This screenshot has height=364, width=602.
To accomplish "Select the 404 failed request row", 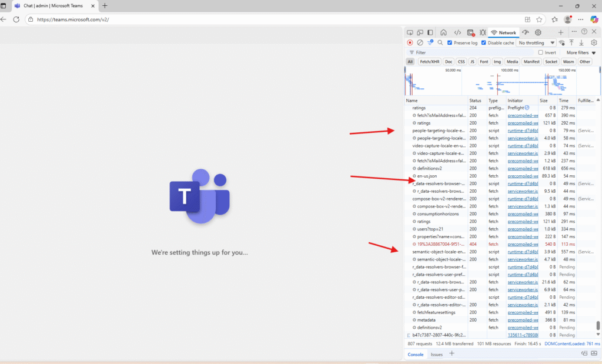I will point(437,244).
